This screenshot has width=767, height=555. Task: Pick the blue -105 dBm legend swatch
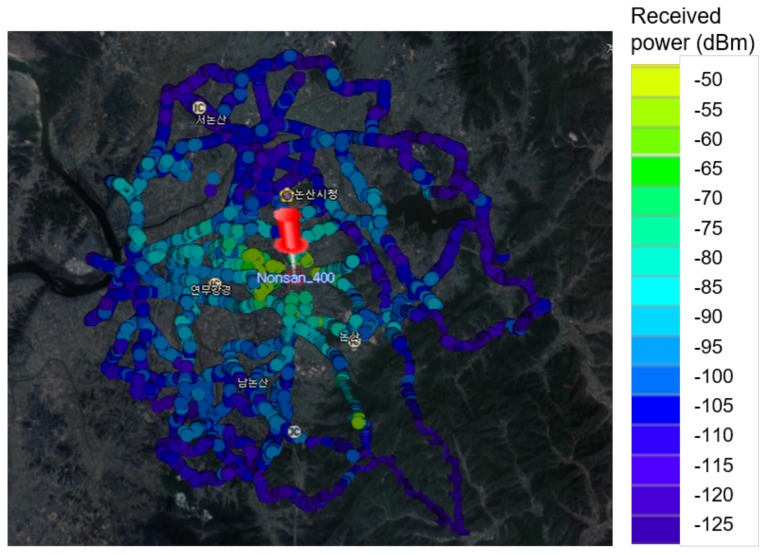coord(654,406)
